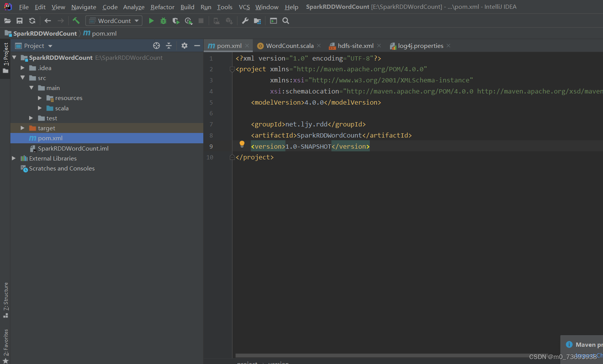The height and width of the screenshot is (364, 603).
Task: Click the Back navigation arrow
Action: click(48, 21)
